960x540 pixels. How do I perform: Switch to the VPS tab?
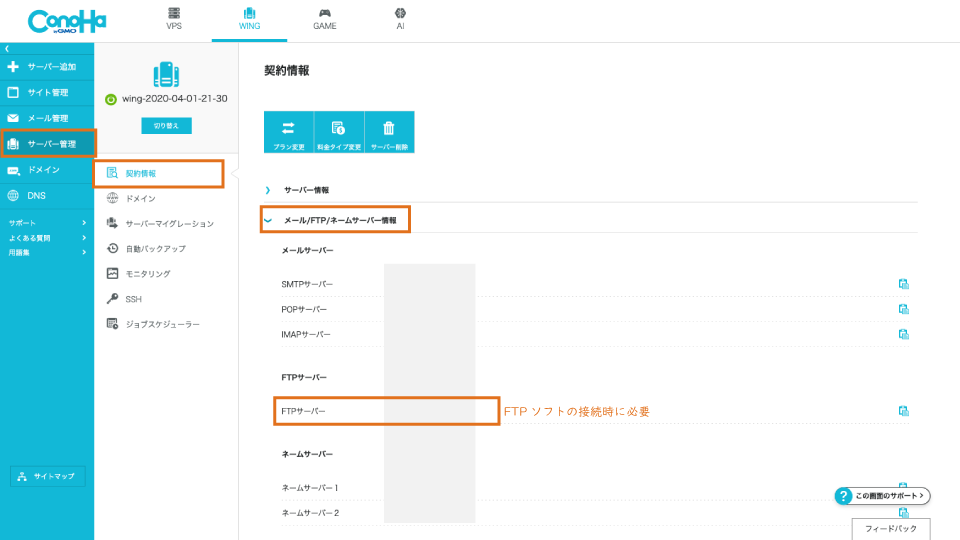coord(174,20)
